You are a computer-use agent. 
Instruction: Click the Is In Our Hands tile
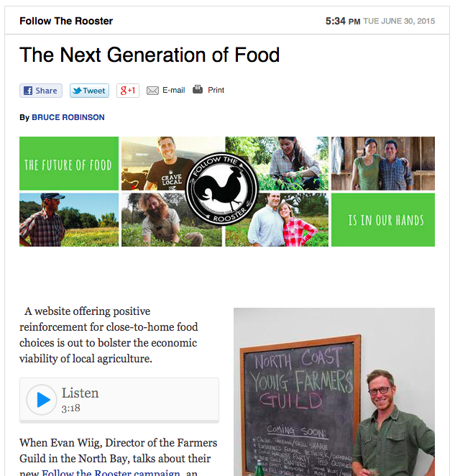[x=382, y=220]
